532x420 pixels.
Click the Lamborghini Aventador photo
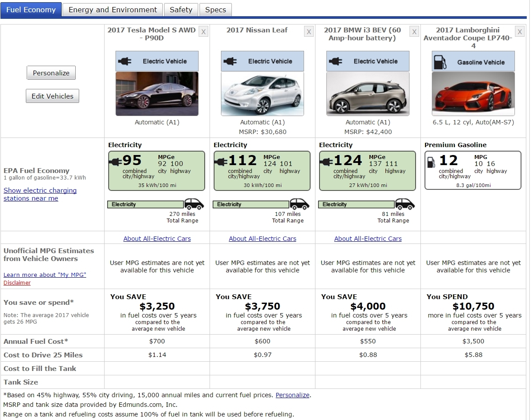point(473,94)
